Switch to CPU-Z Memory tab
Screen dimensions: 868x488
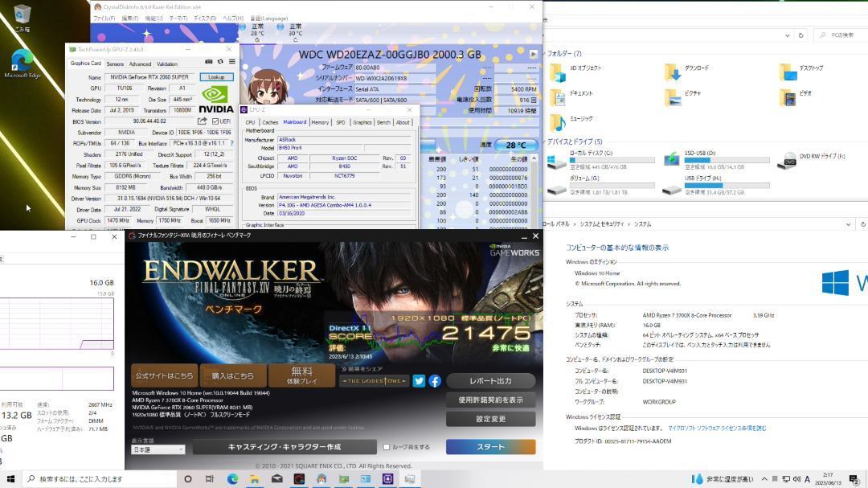(x=320, y=122)
